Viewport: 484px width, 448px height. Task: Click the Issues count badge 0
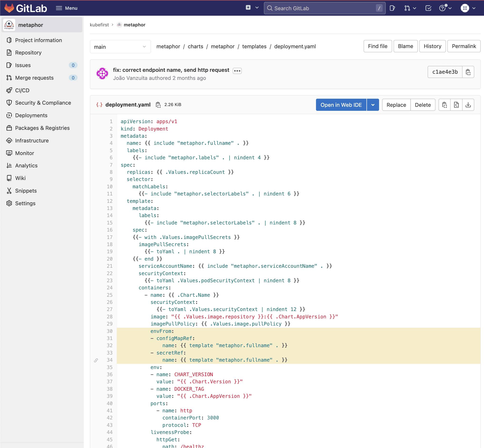(x=73, y=65)
